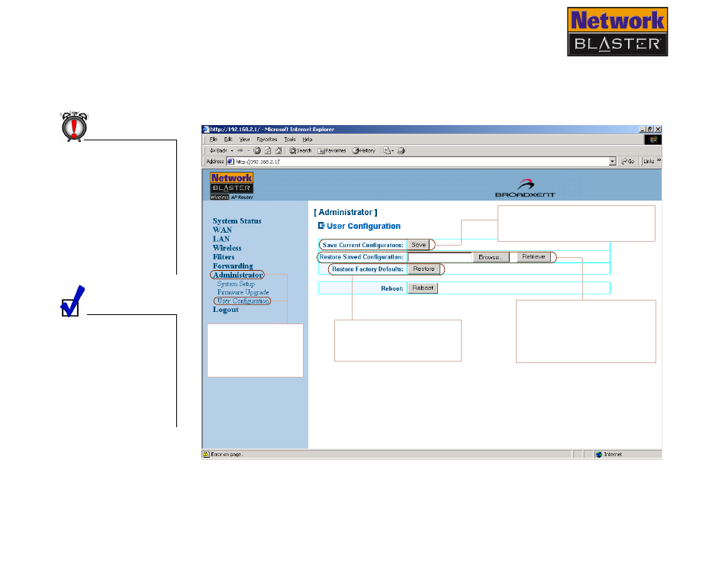This screenshot has height=566, width=728.
Task: Click the 'Reboot:' row label
Action: [392, 288]
